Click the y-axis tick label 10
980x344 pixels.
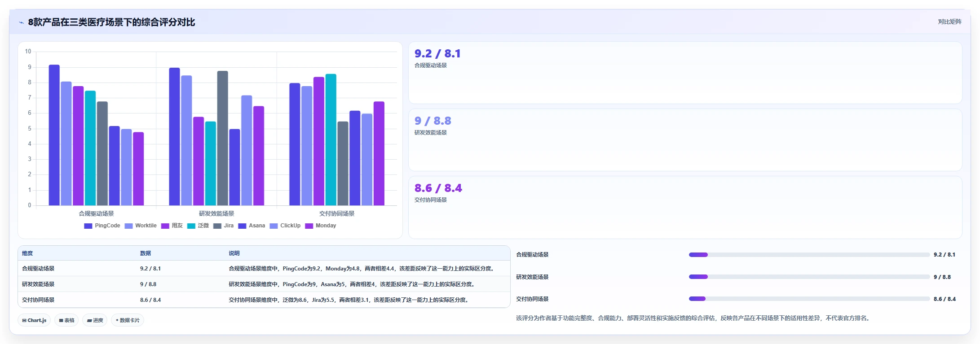click(x=28, y=52)
